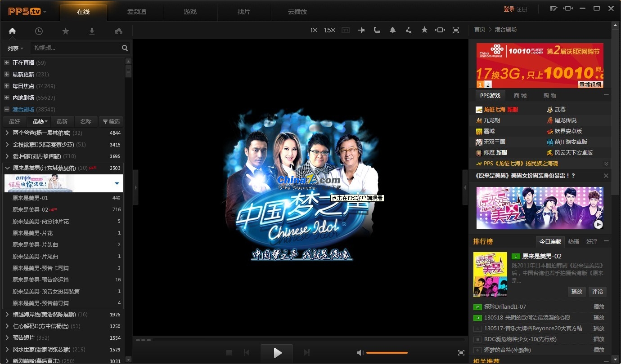Image resolution: width=621 pixels, height=364 pixels.
Task: Click the screenshot crop icon in the toolbar
Action: pos(377,30)
